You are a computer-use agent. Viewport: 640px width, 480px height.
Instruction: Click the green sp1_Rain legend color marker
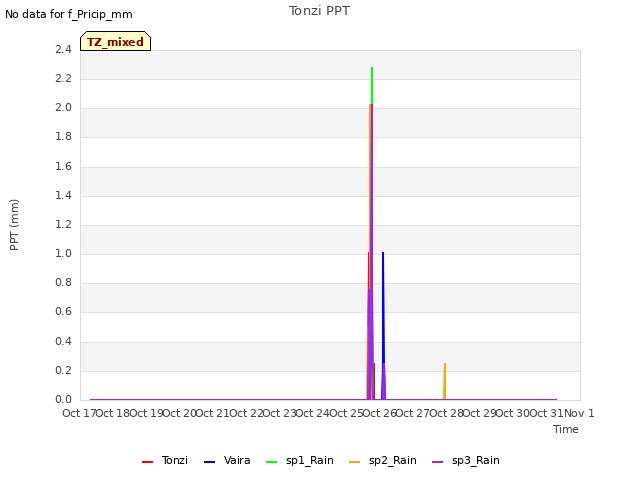[271, 462]
